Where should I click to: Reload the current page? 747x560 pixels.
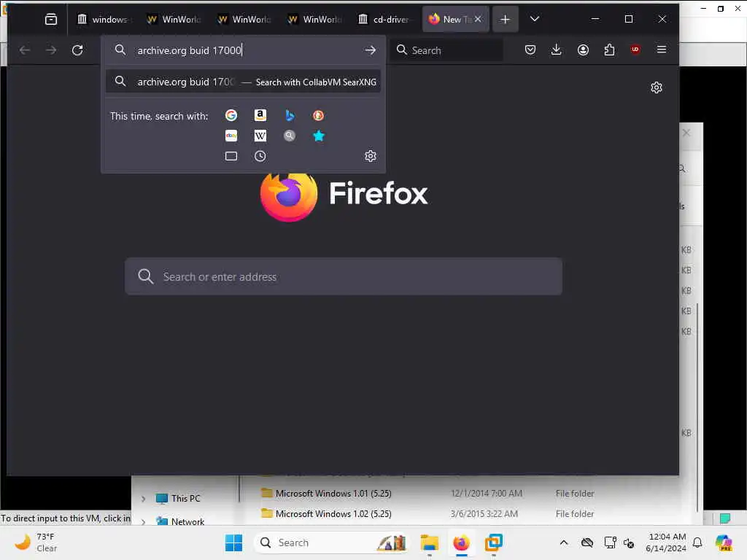pos(77,50)
